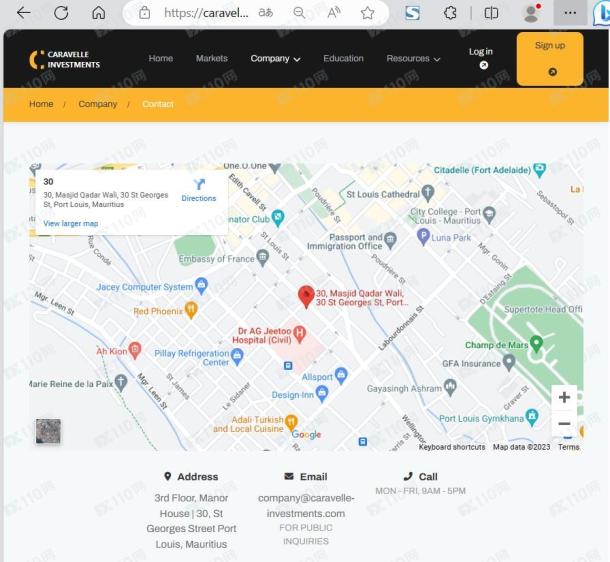Open the browser Settings and more menu
Image resolution: width=610 pixels, height=562 pixels.
click(x=570, y=13)
